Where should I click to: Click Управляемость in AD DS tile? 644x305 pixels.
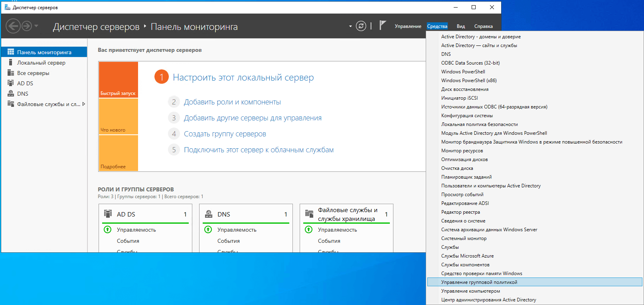click(136, 230)
